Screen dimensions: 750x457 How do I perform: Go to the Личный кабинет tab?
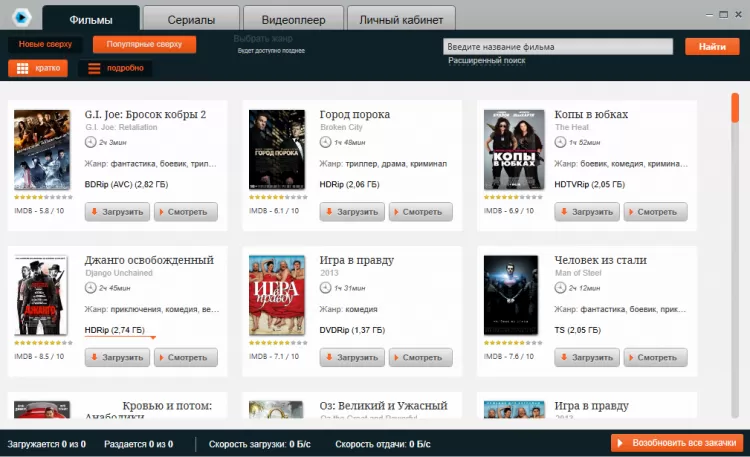[x=401, y=19]
